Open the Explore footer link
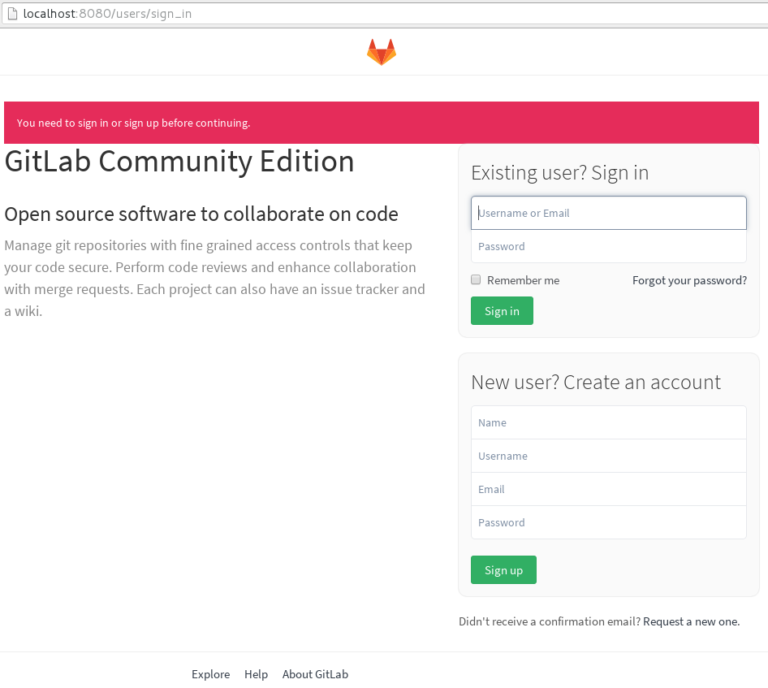 (x=211, y=674)
